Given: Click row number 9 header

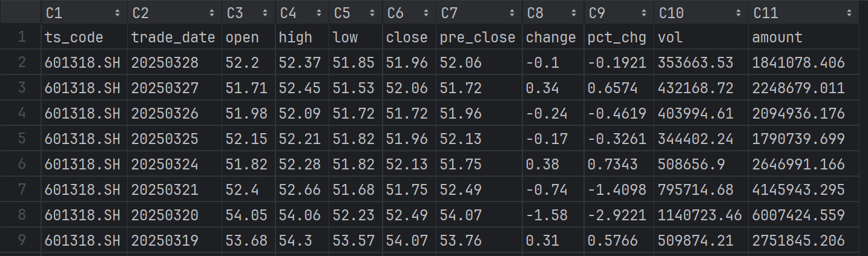Looking at the screenshot, I should (22, 240).
